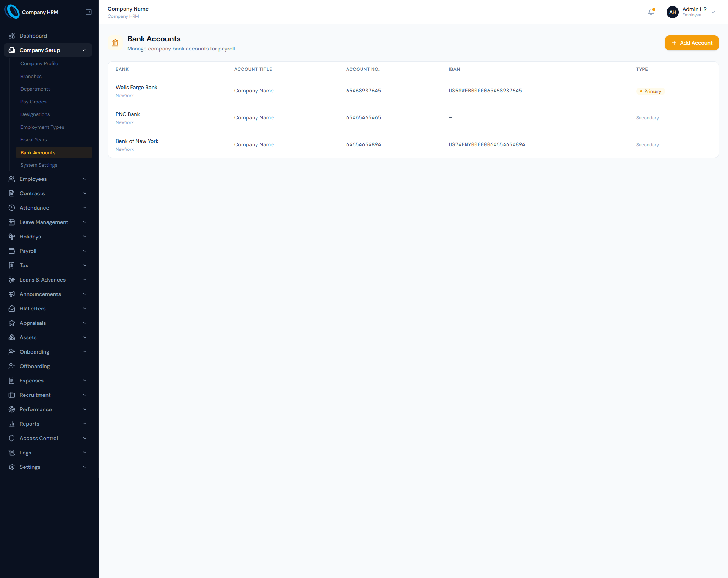Go to Branches submenu item
Screen dimensions: 728x578
[x=54, y=77]
